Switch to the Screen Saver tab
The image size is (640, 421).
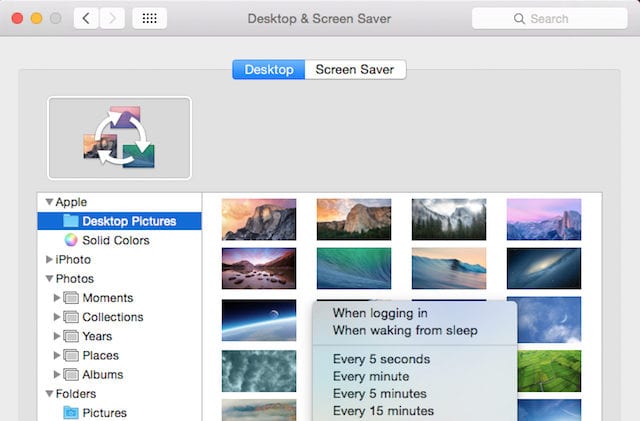(354, 70)
